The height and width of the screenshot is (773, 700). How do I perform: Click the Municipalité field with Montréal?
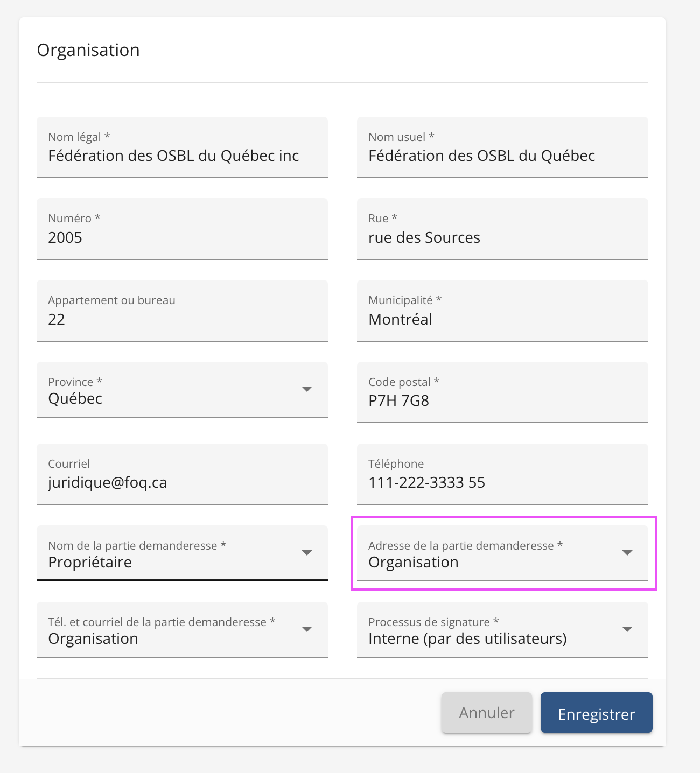[502, 319]
